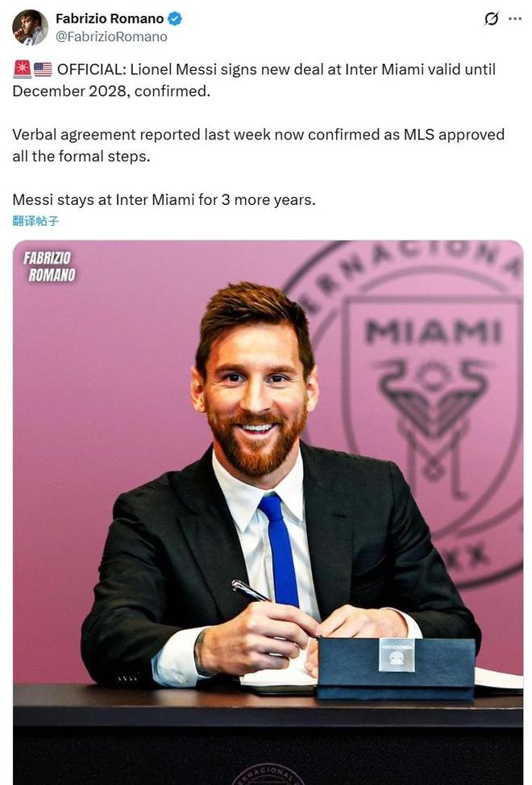Click the Inter Miami flag emoji
The image size is (532, 785).
click(x=22, y=70)
